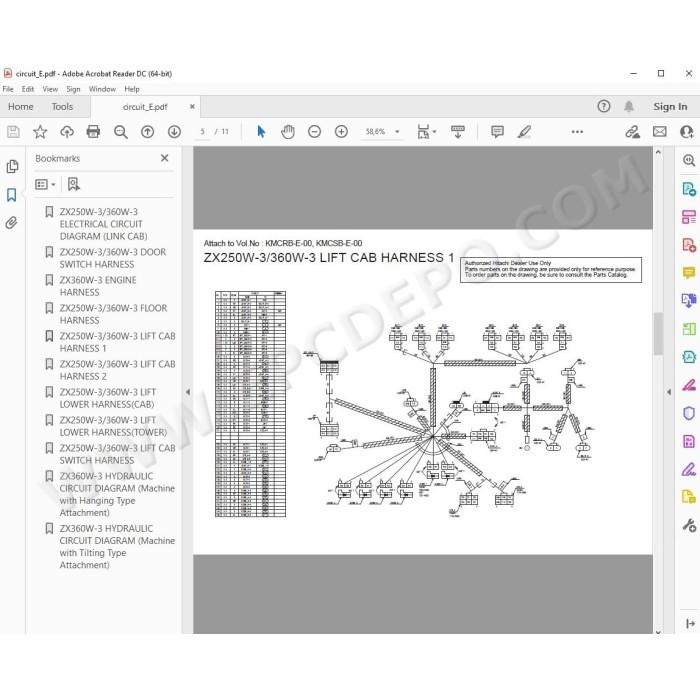
Task: Open the Sign menu
Action: [x=73, y=89]
